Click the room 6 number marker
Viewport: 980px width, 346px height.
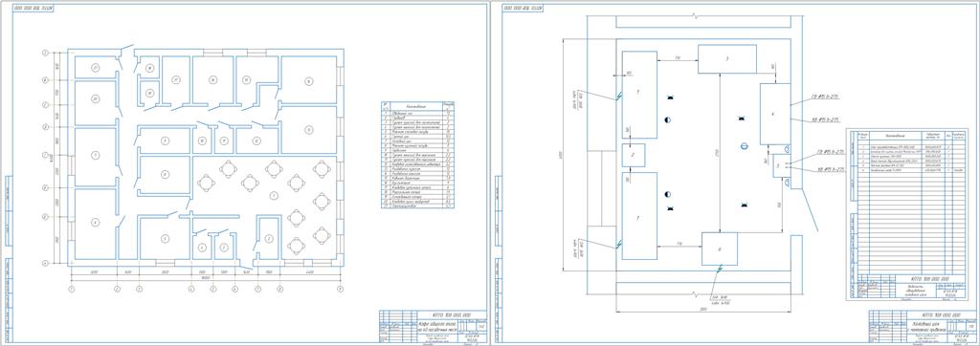pyautogui.click(x=95, y=222)
